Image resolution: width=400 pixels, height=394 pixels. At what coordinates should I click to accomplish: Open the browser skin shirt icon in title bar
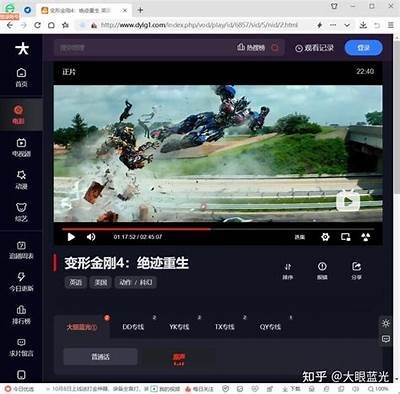(334, 6)
